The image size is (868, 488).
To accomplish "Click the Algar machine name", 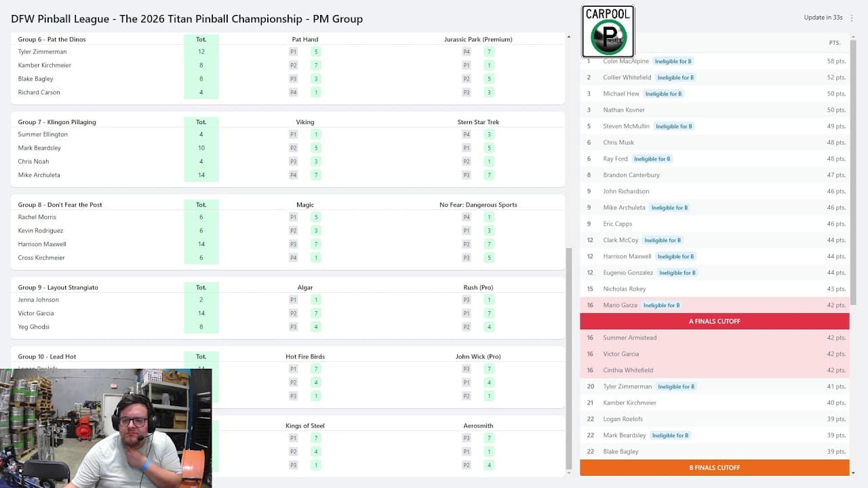I will click(x=305, y=287).
